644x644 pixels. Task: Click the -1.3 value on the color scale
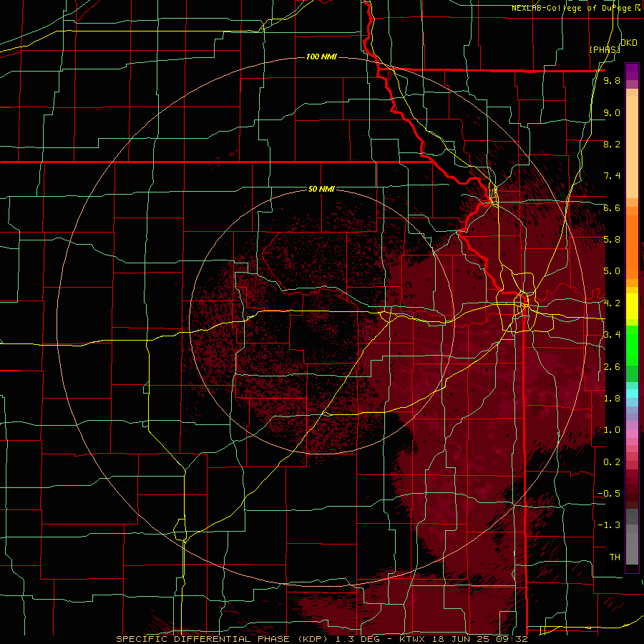pyautogui.click(x=609, y=525)
